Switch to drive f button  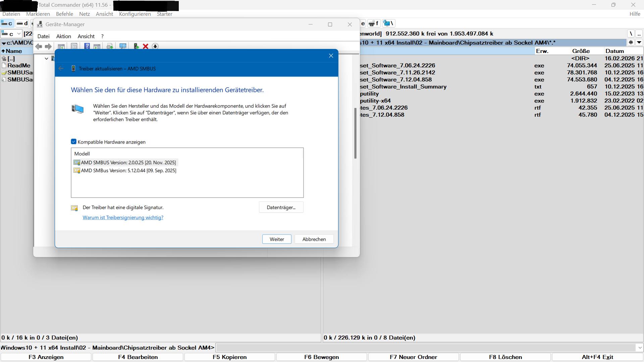[374, 23]
